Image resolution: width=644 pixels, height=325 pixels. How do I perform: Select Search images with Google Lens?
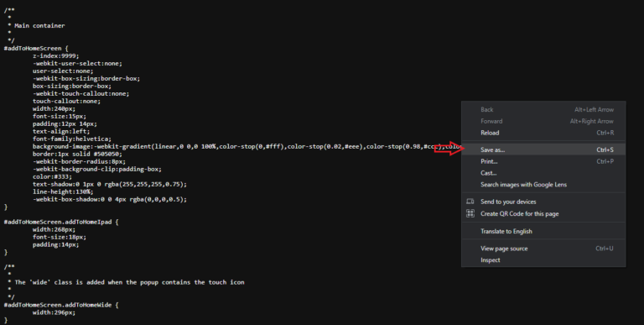543,184
